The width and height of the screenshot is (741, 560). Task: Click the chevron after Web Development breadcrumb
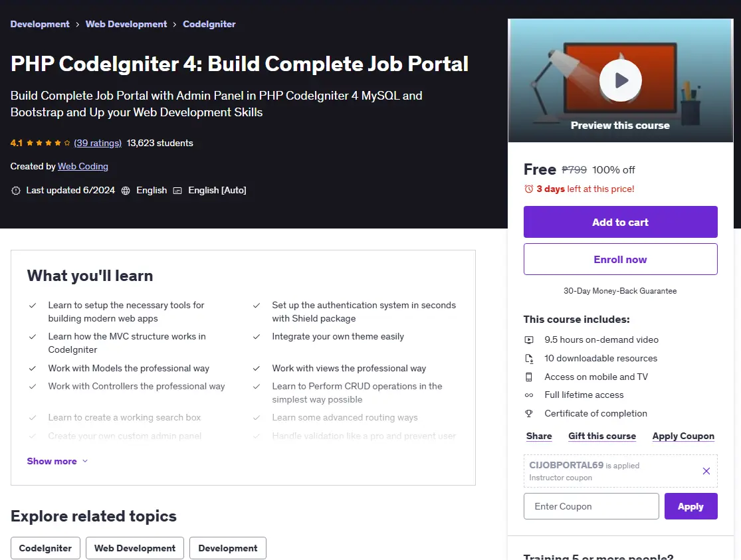[175, 25]
